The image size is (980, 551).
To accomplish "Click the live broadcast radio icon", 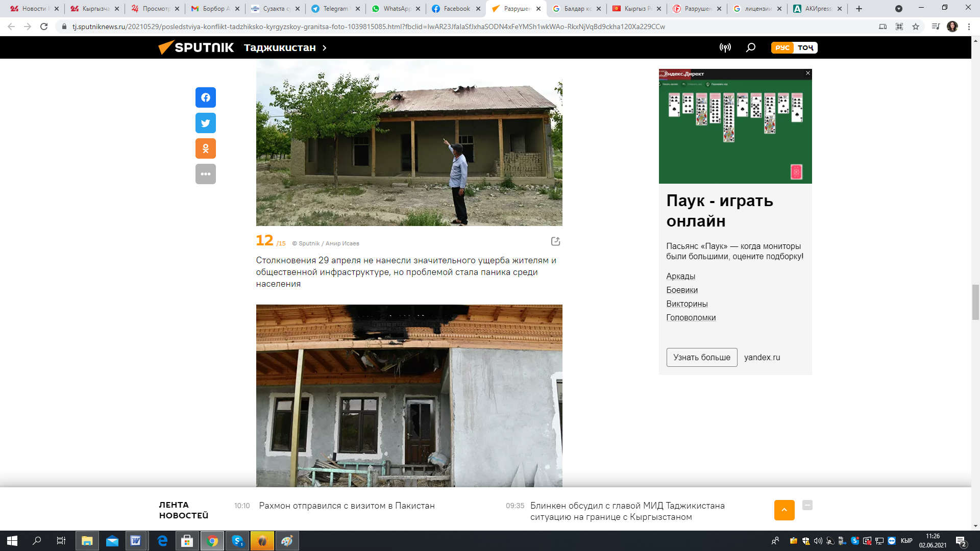I will [x=725, y=47].
